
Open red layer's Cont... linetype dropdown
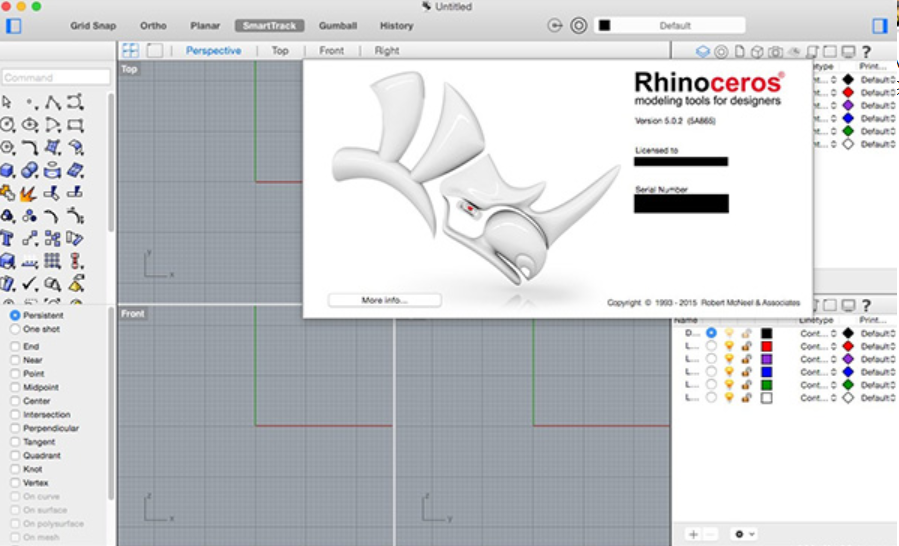click(818, 346)
